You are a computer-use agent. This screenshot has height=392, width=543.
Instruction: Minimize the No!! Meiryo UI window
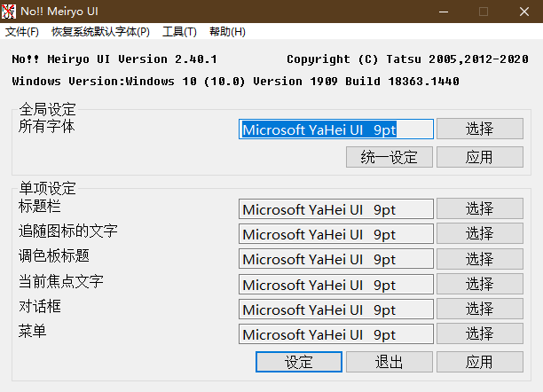click(444, 12)
